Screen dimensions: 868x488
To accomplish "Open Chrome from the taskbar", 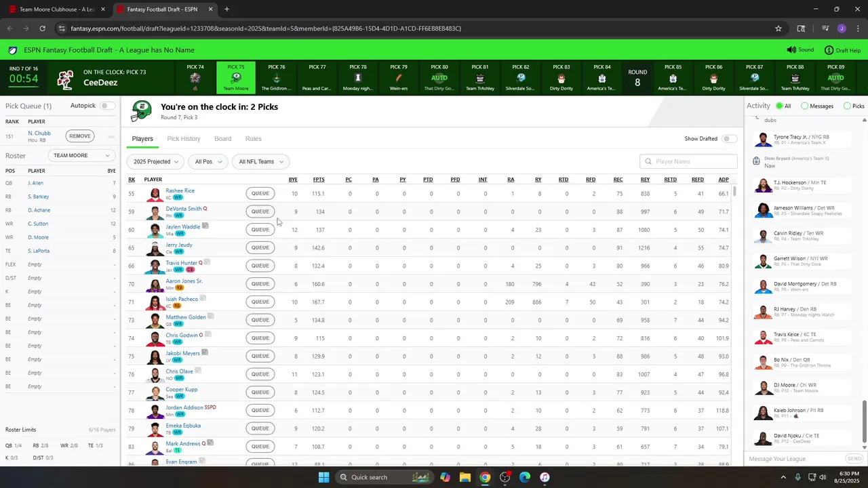I will (x=485, y=477).
